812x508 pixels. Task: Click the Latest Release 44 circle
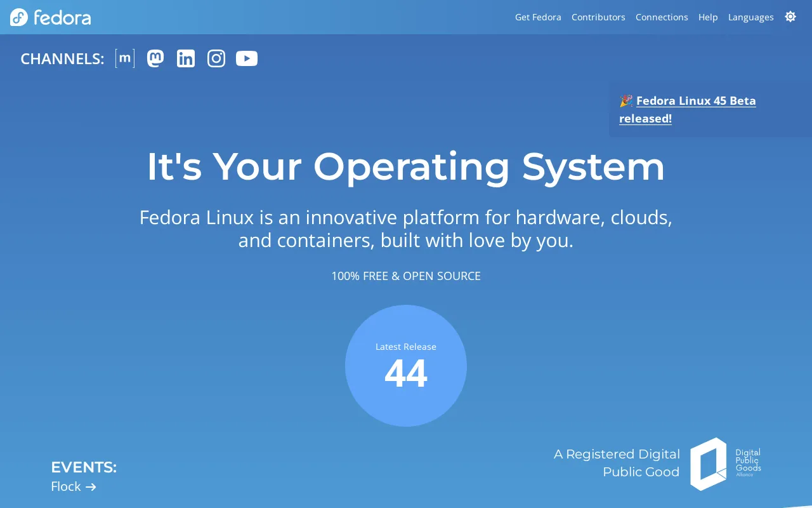406,366
